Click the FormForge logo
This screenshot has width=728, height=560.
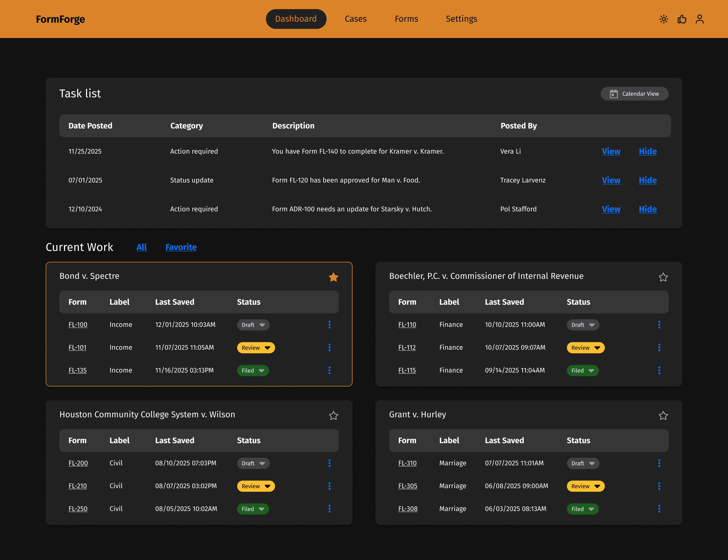click(60, 19)
